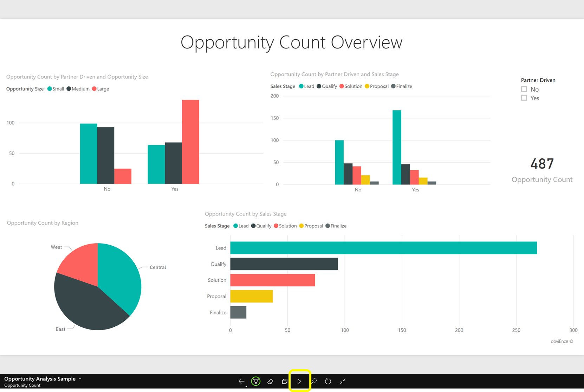Click the refresh/reset icon
Image resolution: width=584 pixels, height=392 pixels.
coord(328,381)
